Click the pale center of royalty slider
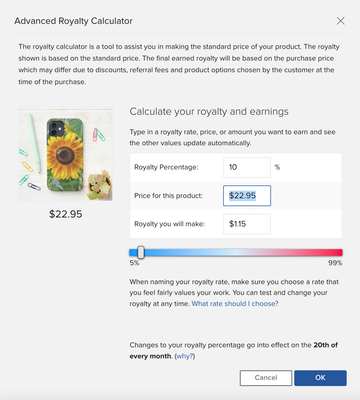This screenshot has width=360, height=400. (236, 252)
